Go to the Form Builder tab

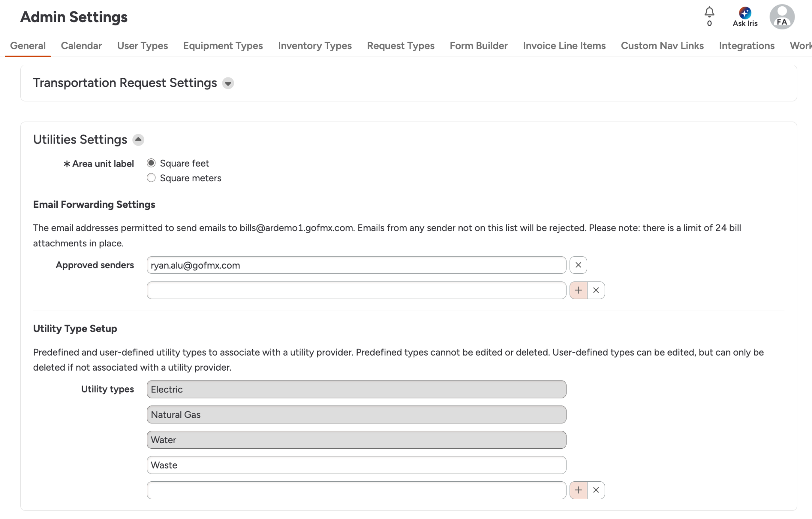(x=479, y=46)
